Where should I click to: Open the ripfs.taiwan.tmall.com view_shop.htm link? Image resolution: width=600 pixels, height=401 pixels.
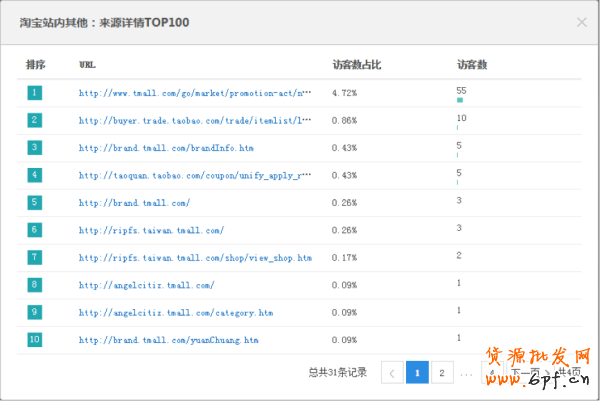click(195, 258)
